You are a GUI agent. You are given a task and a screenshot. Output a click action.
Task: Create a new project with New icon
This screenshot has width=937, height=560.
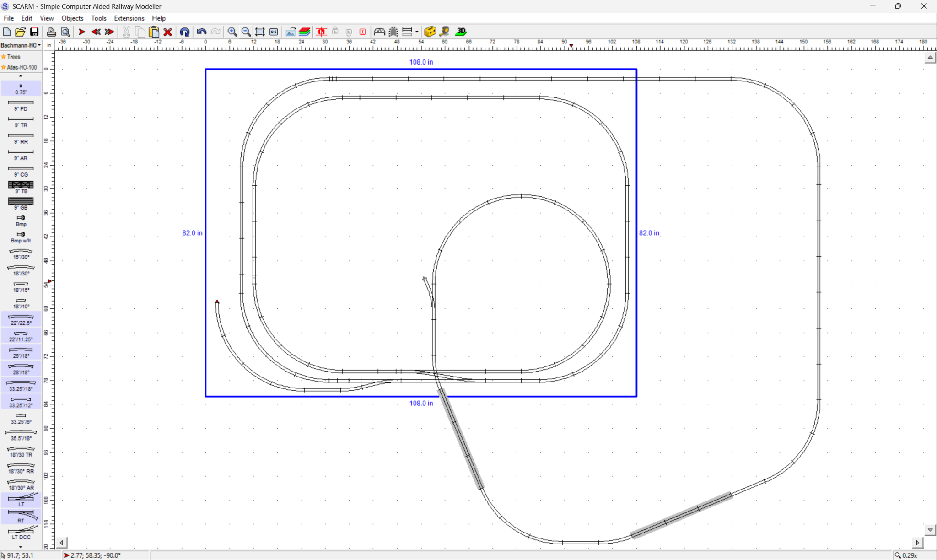pos(7,32)
